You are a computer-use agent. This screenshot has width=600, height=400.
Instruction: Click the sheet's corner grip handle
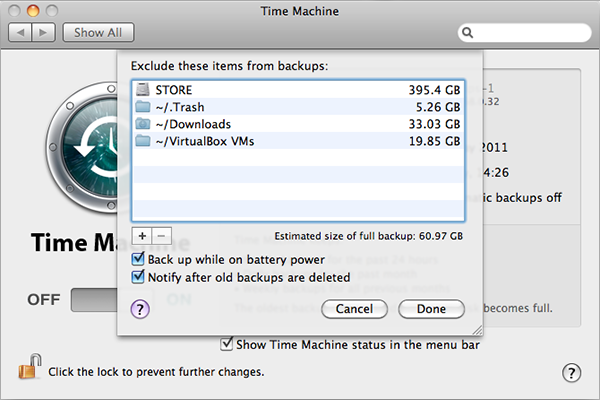pos(477,330)
